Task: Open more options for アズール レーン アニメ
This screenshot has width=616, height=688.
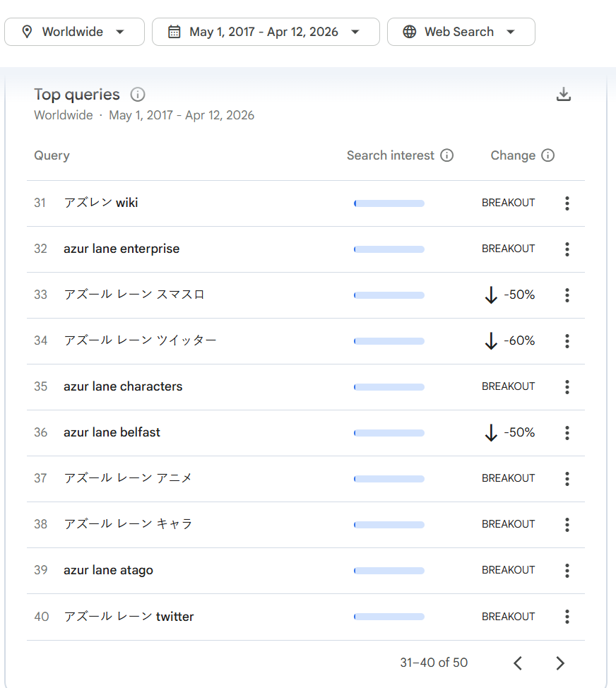Action: click(x=567, y=479)
